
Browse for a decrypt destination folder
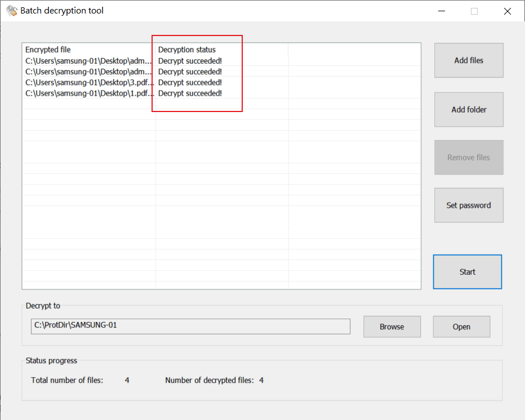tap(391, 327)
